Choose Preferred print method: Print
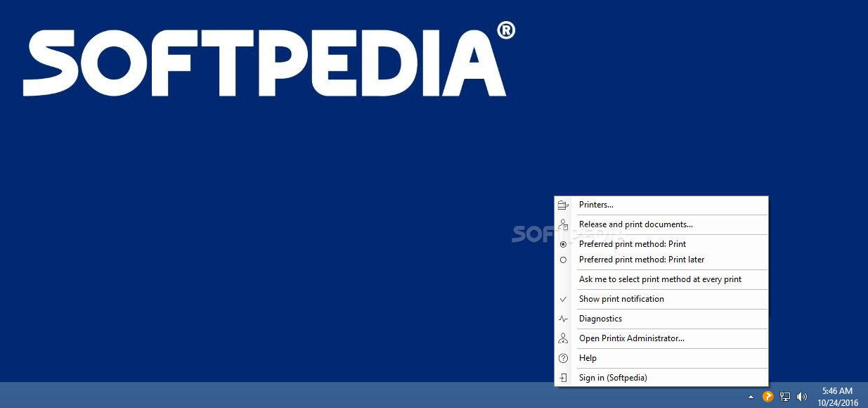 661,244
